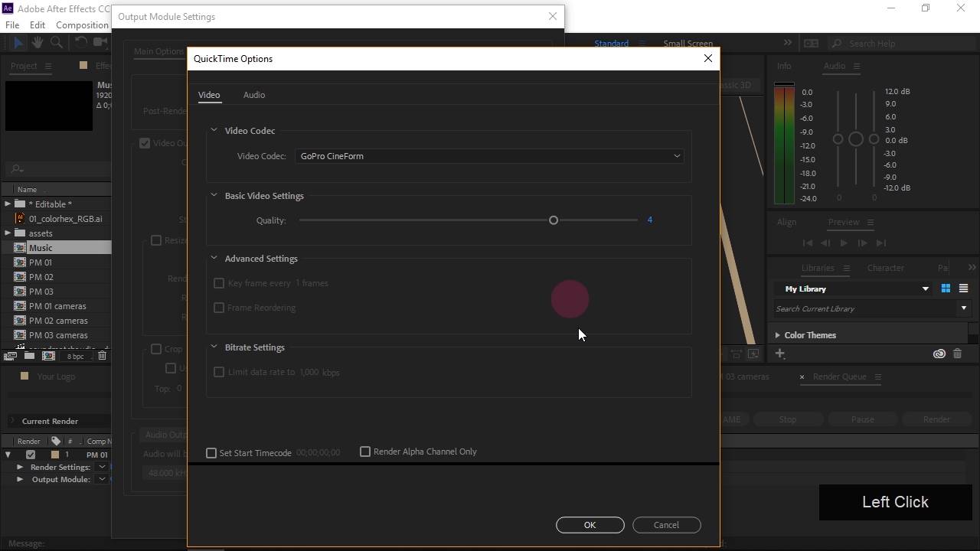
Task: Switch to the Info panel tab
Action: 784,66
